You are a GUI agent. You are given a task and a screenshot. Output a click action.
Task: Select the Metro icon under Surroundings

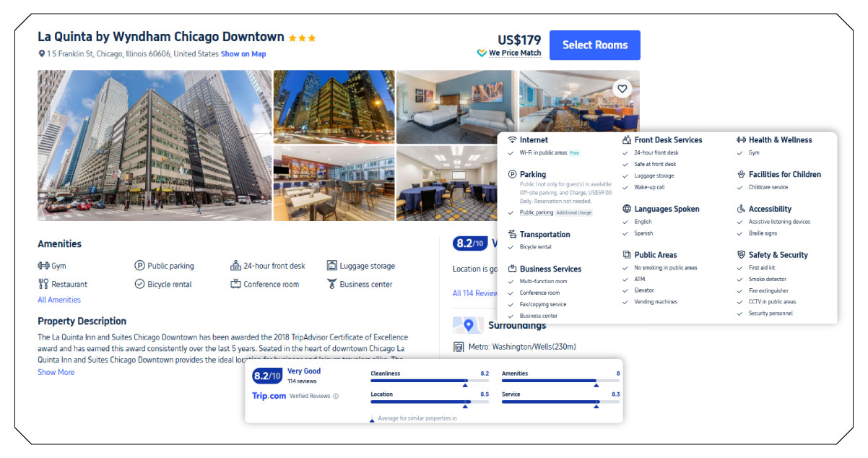coord(459,347)
